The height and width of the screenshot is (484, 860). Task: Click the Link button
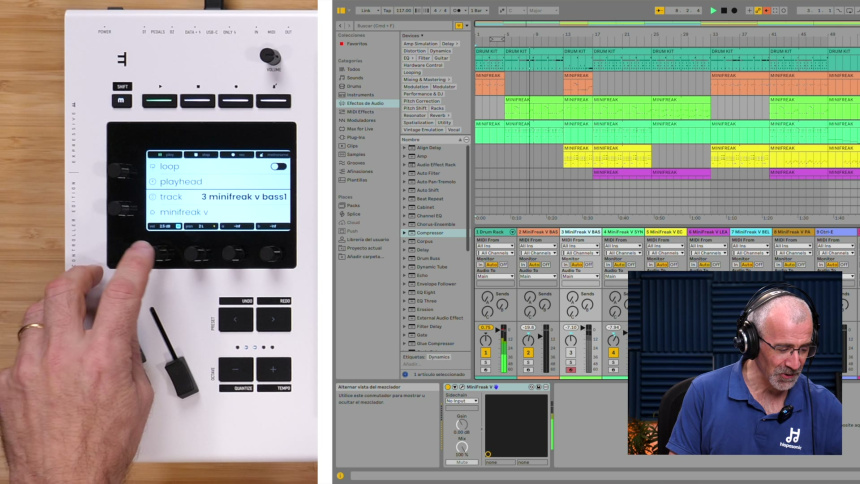[366, 10]
